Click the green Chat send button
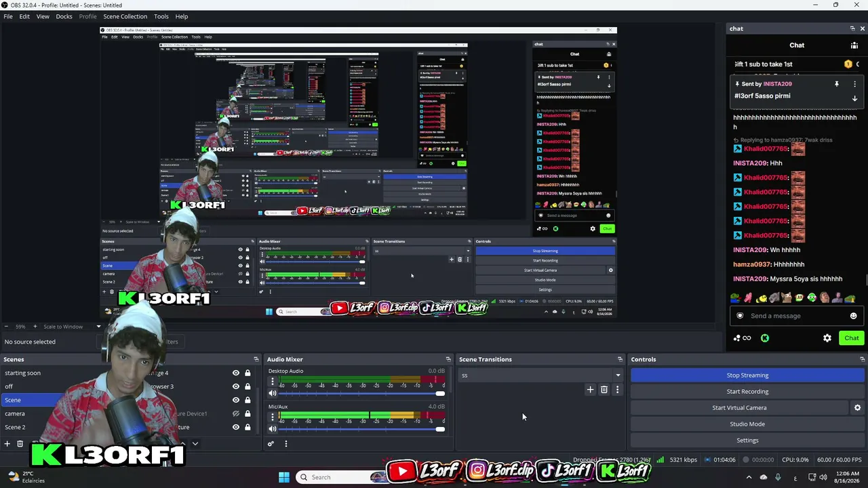 click(x=852, y=338)
